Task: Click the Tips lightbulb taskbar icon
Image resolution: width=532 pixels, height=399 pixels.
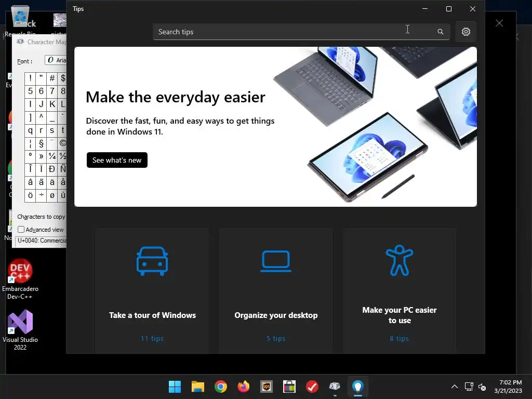Action: pos(358,387)
